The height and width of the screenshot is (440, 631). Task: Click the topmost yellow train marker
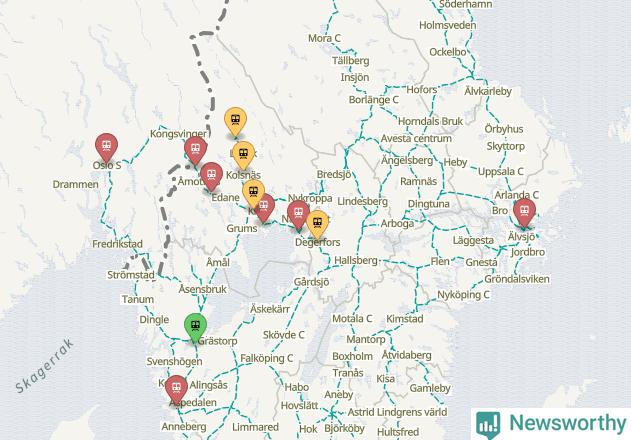point(235,121)
